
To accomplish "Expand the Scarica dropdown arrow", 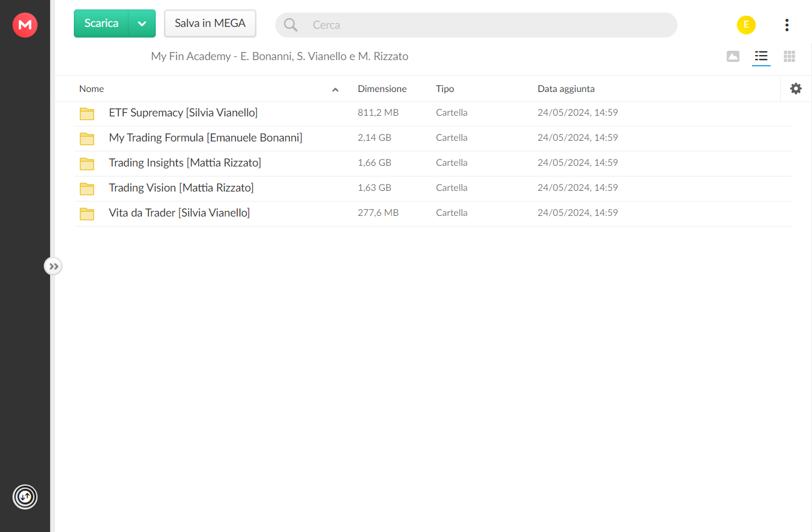I will tap(142, 24).
